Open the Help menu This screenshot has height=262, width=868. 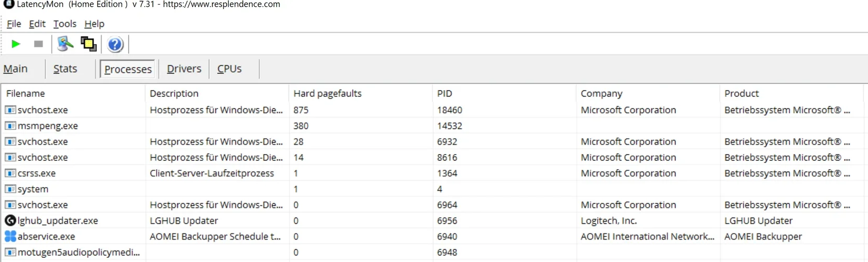(x=94, y=24)
